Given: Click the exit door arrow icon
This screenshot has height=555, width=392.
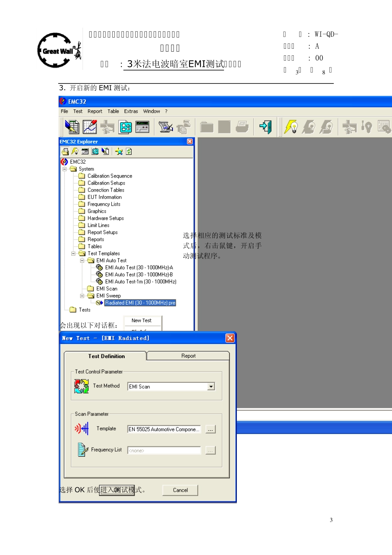Looking at the screenshot, I should tap(265, 127).
